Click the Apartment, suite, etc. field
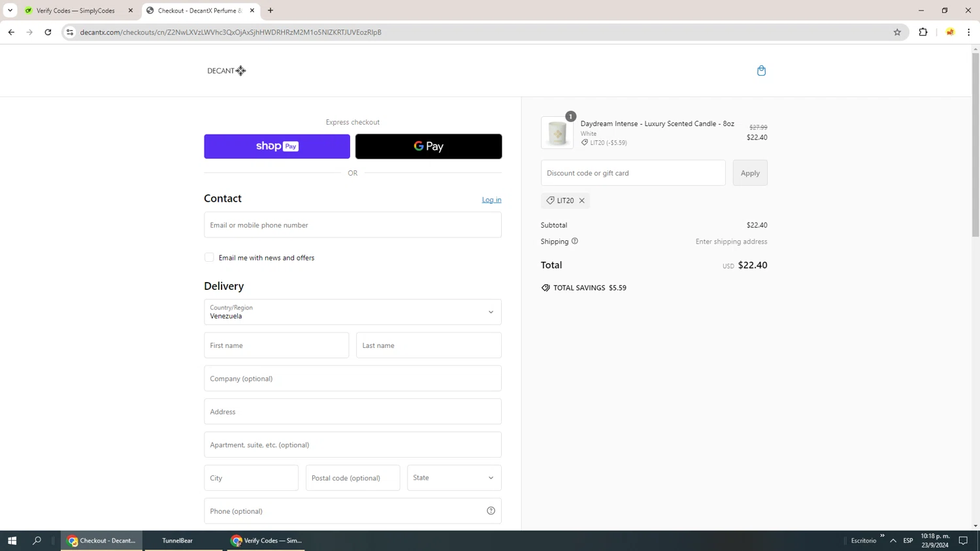Viewport: 980px width, 551px height. click(x=353, y=445)
